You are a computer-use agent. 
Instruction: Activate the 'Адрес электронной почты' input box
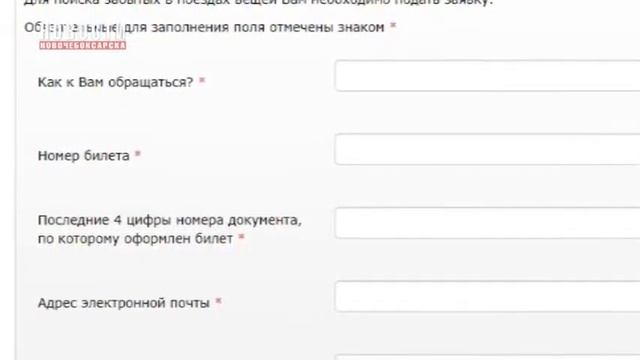[x=487, y=296]
